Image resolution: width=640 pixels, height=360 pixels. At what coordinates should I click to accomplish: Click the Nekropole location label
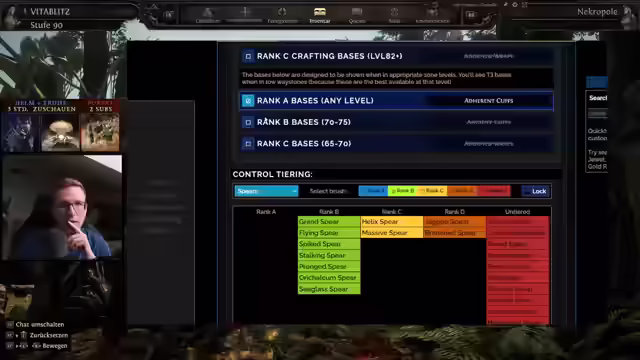coord(597,11)
